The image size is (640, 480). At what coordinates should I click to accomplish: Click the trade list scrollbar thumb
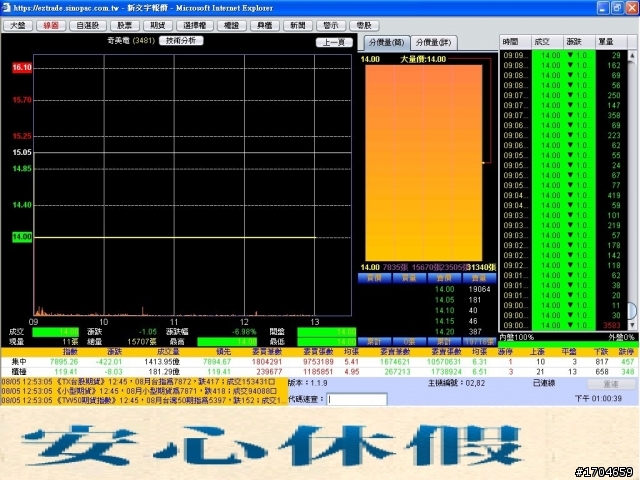(632, 311)
